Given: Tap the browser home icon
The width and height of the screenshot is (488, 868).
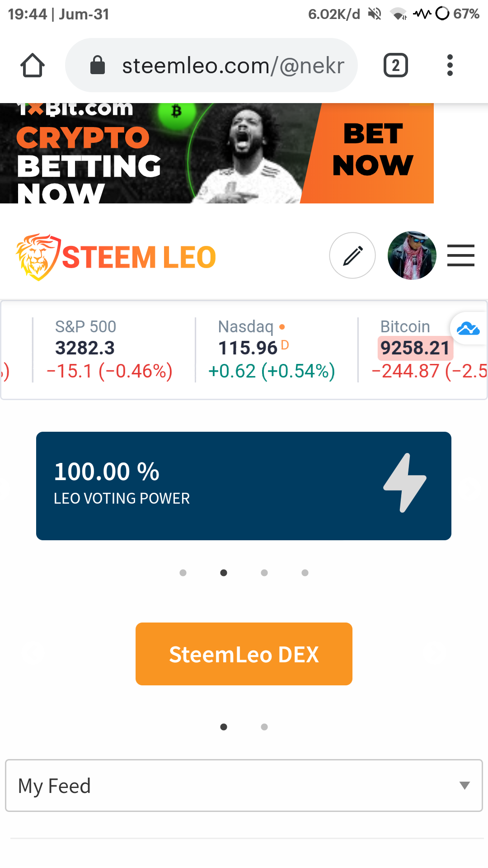Looking at the screenshot, I should point(33,66).
